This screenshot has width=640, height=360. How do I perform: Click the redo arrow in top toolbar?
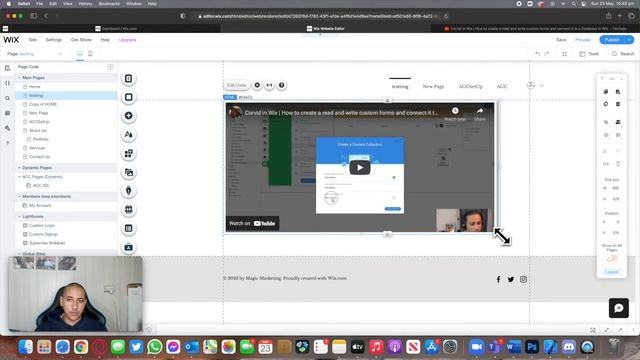pos(547,54)
